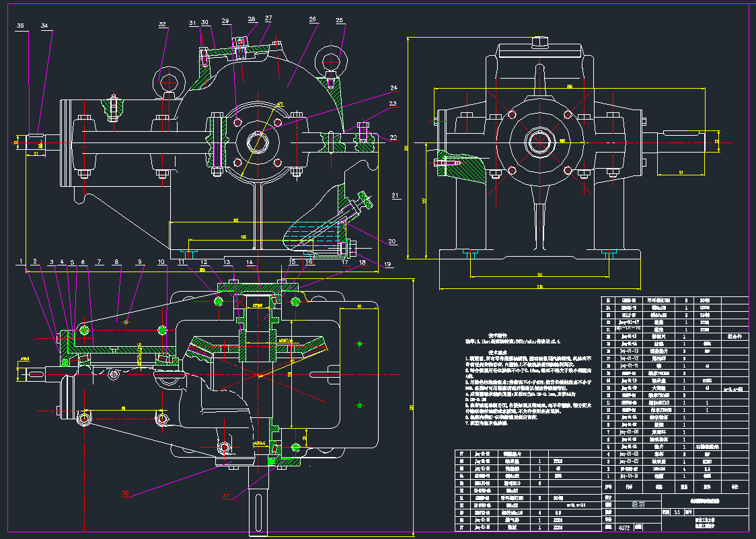Click part callout number 20
The image size is (756, 539).
392,241
